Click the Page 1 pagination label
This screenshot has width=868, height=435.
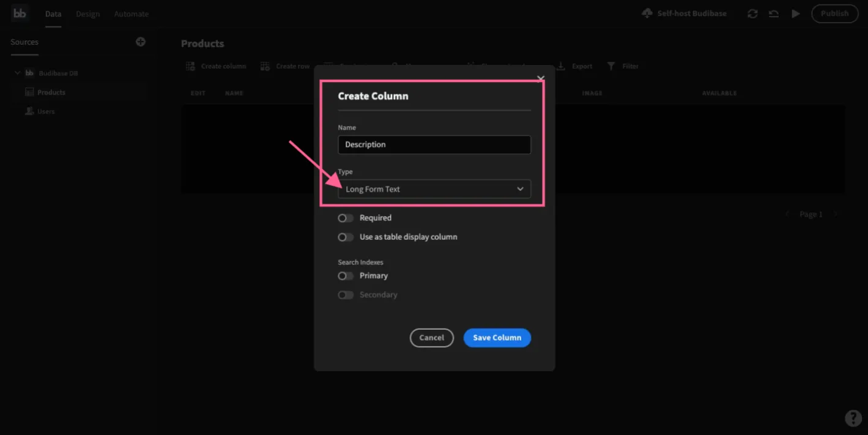(x=811, y=214)
